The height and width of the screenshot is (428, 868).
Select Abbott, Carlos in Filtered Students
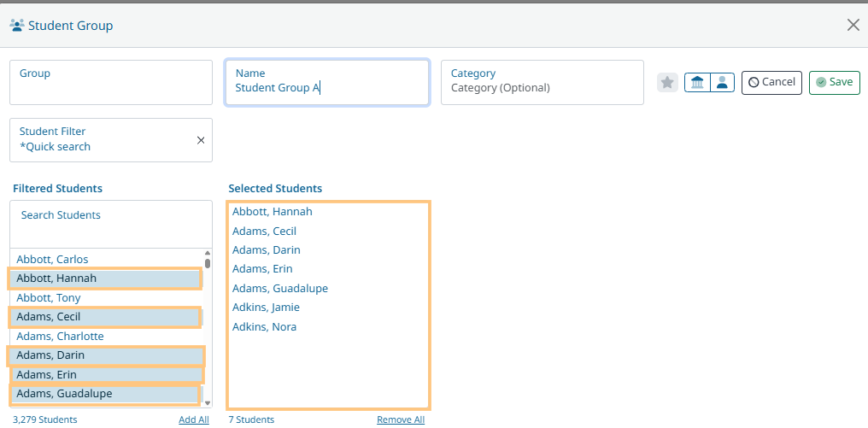[52, 259]
